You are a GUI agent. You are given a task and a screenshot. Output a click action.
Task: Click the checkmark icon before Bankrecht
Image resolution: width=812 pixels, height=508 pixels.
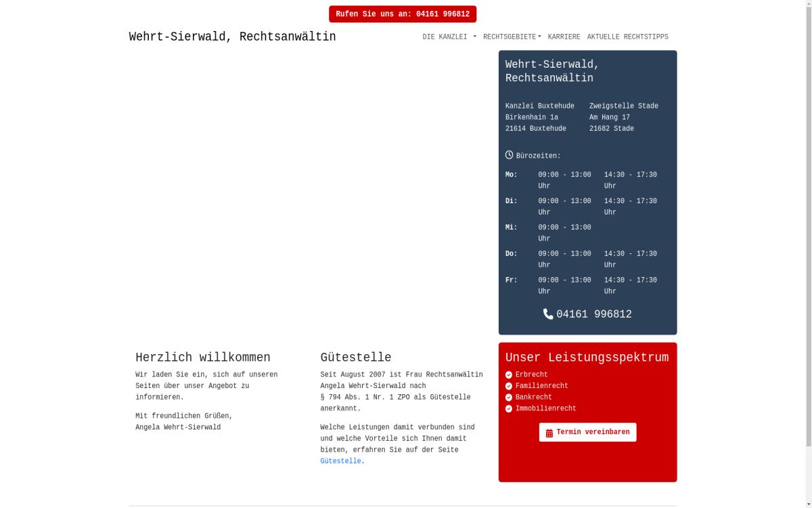509,397
